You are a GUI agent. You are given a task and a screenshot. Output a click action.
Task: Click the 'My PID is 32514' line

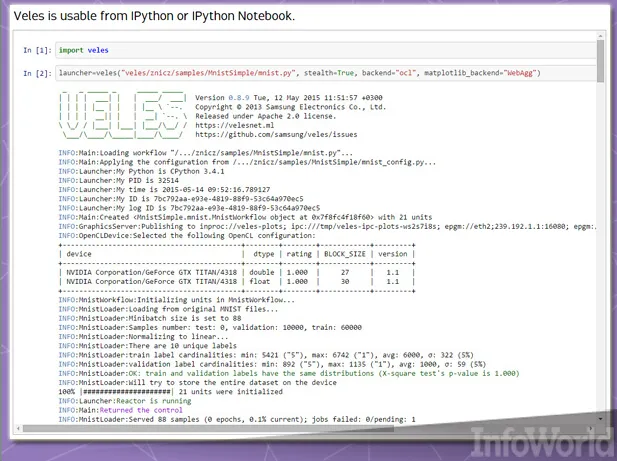tap(118, 181)
